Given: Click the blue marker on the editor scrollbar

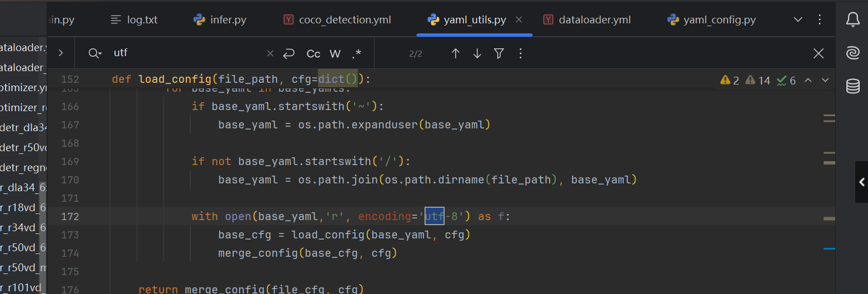Looking at the screenshot, I should pyautogui.click(x=829, y=248).
